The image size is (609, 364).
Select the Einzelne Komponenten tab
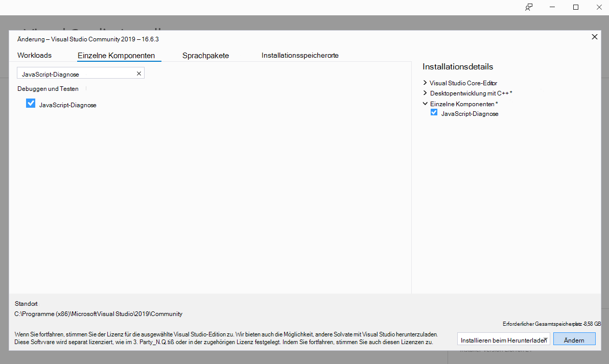coord(119,55)
